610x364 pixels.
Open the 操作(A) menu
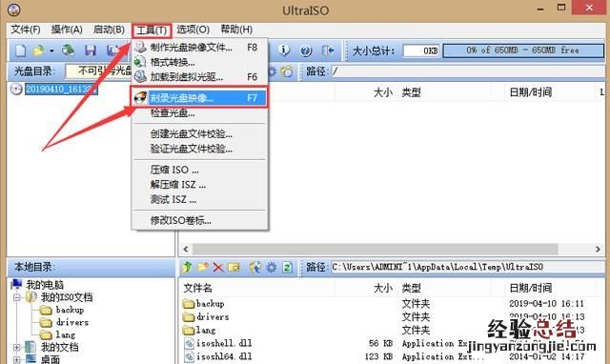pyautogui.click(x=67, y=30)
